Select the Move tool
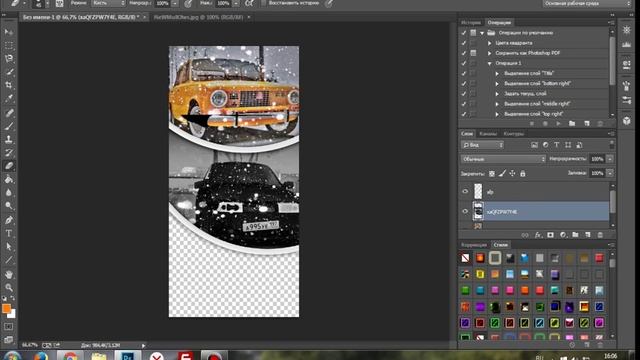Viewport: 640px width, 360px height. coord(9,32)
